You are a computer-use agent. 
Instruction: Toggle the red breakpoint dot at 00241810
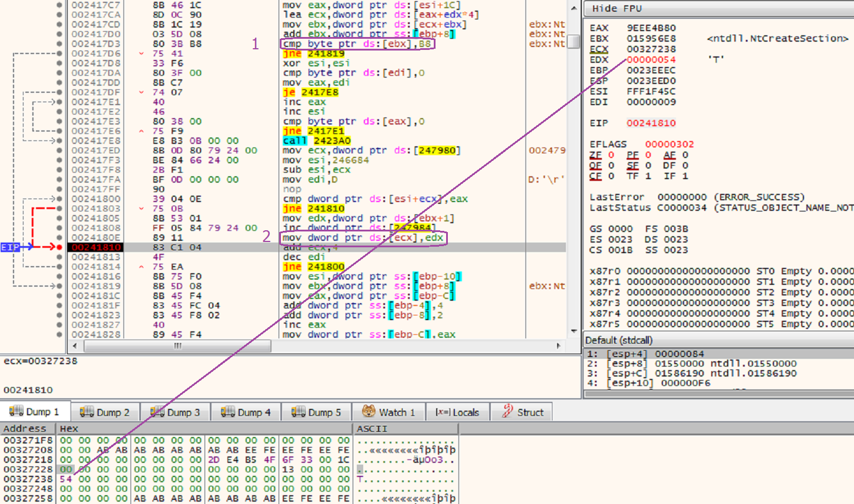pos(58,247)
